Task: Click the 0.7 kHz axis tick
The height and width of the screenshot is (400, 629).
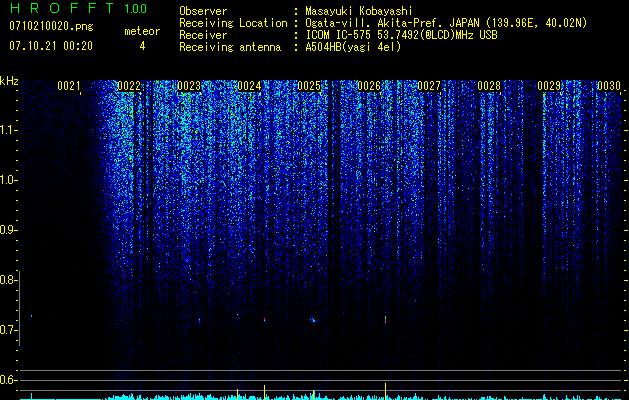Action: (x=8, y=330)
